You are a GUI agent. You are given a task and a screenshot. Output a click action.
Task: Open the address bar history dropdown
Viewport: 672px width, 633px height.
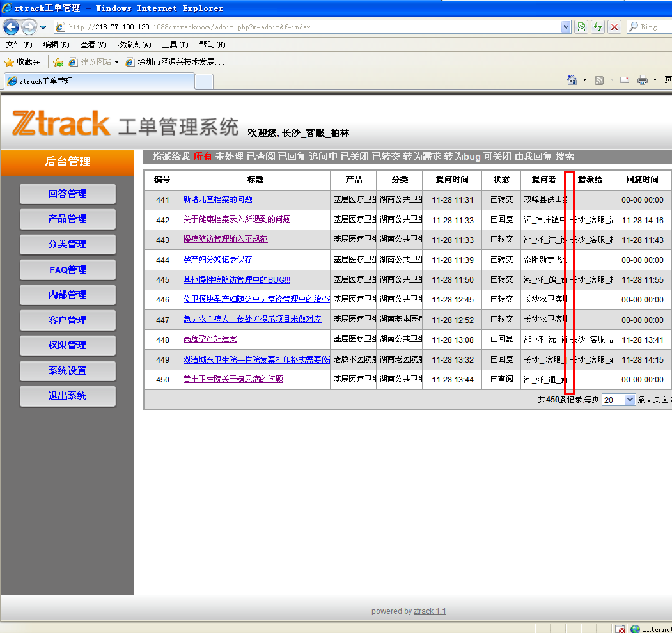pos(566,27)
